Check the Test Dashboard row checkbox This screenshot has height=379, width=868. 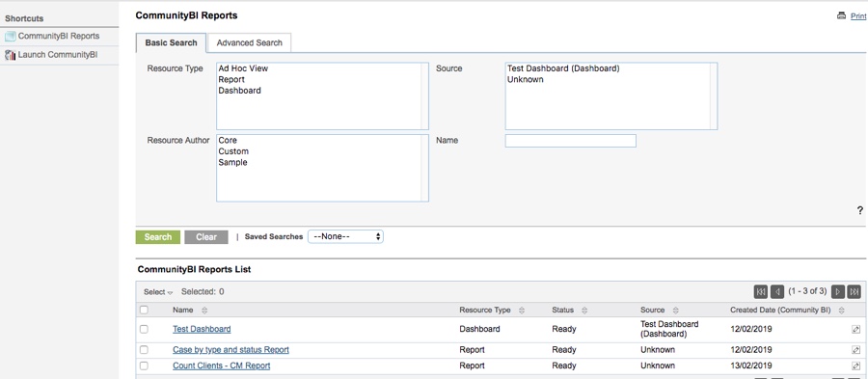click(144, 329)
